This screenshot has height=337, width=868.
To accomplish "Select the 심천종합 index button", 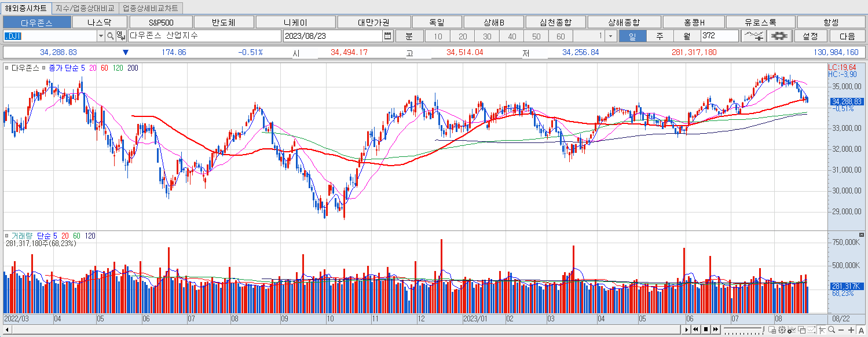I will point(555,22).
